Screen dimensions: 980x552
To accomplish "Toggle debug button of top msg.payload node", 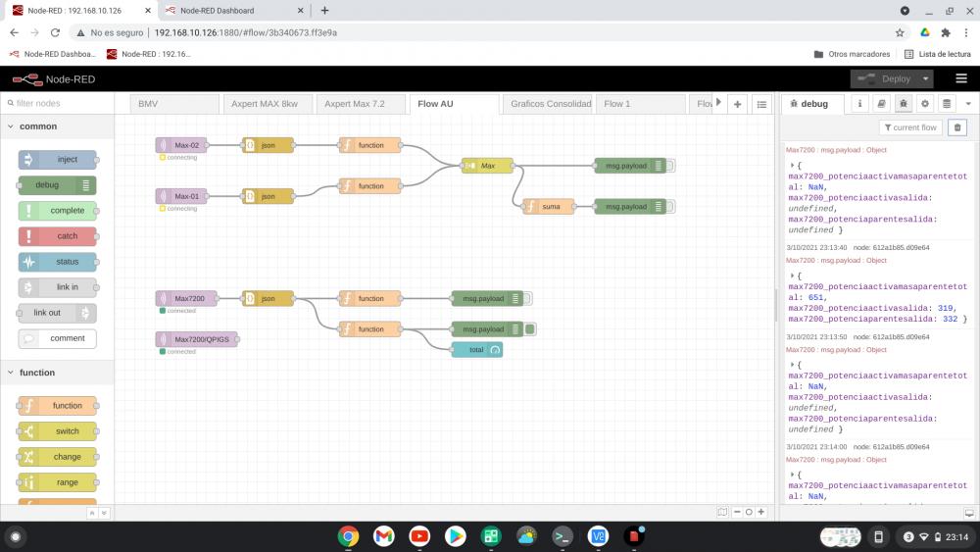I will tap(670, 166).
